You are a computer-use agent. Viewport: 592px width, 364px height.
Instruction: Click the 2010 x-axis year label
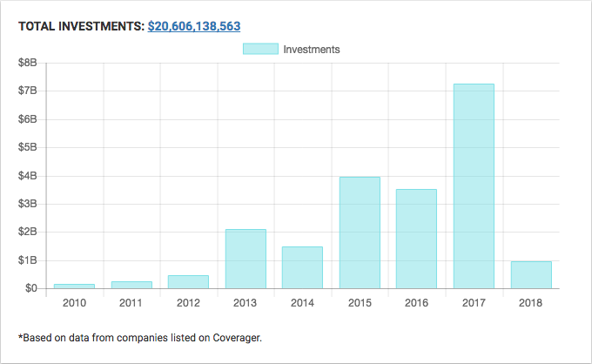[x=74, y=303]
